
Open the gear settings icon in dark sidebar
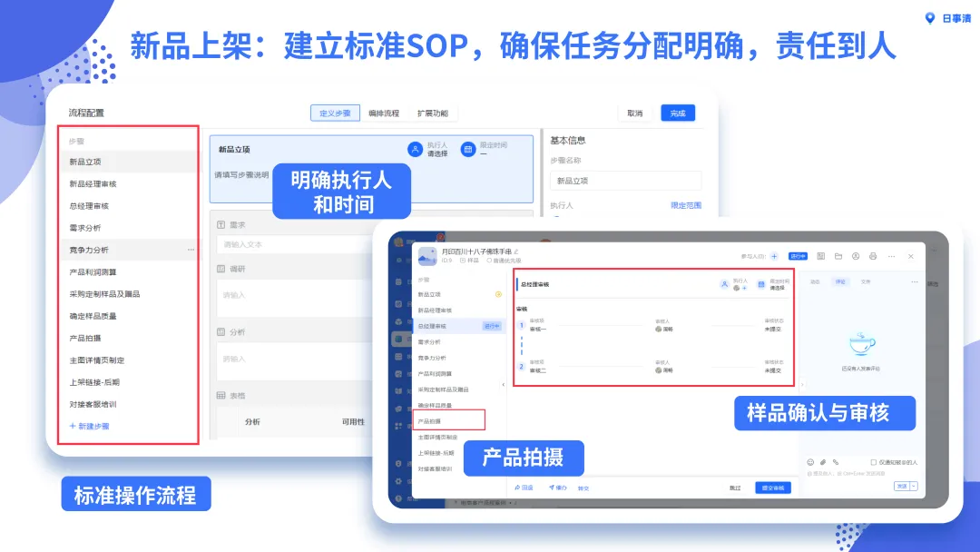point(398,481)
